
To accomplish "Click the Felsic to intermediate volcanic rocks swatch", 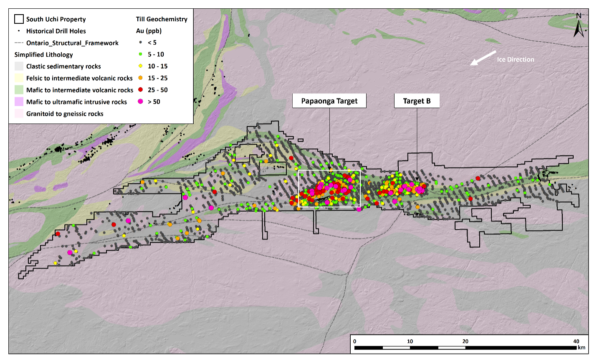I will pyautogui.click(x=19, y=78).
